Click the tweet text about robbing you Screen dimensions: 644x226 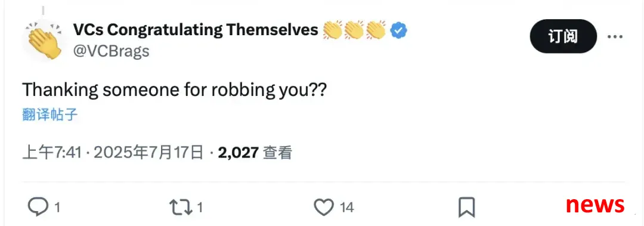[174, 89]
